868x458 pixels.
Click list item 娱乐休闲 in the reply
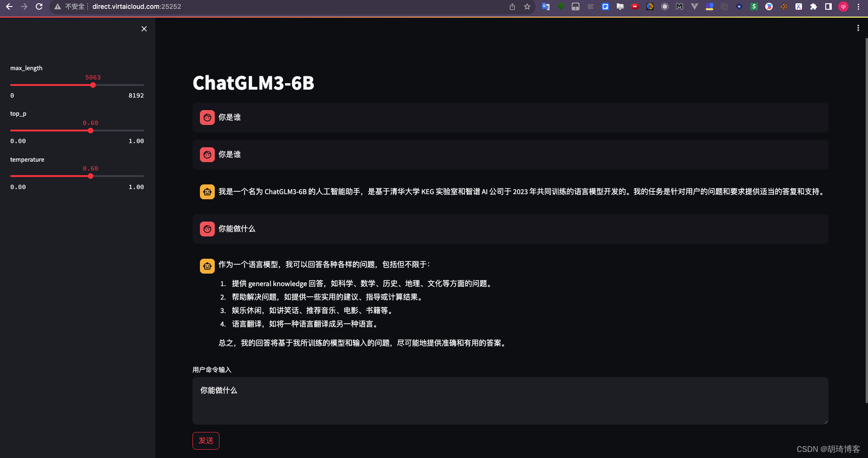pos(313,311)
